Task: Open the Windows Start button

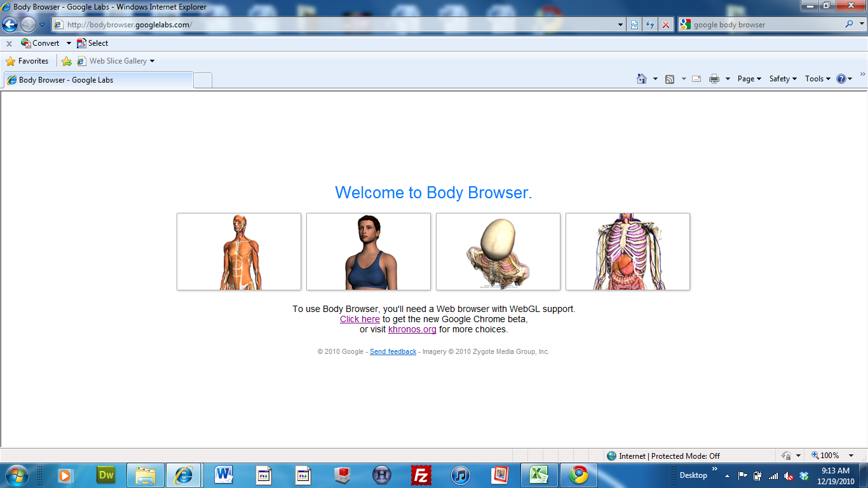Action: click(16, 475)
